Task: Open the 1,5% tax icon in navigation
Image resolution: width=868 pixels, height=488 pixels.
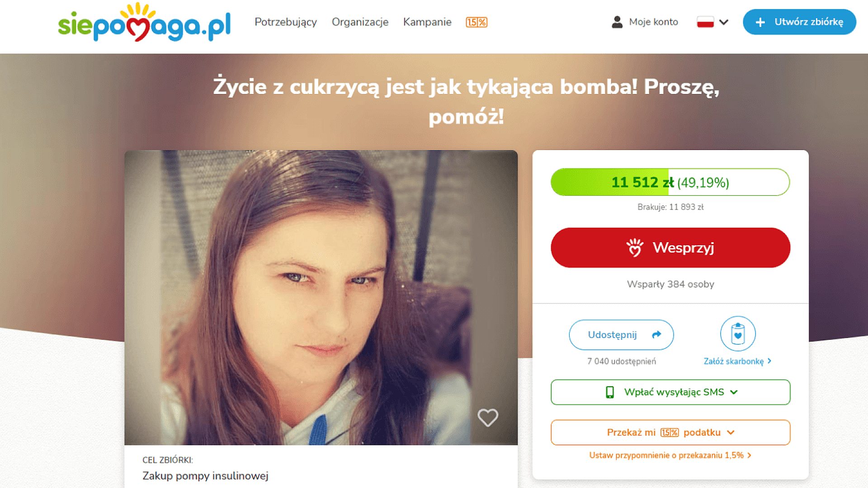Action: point(476,22)
